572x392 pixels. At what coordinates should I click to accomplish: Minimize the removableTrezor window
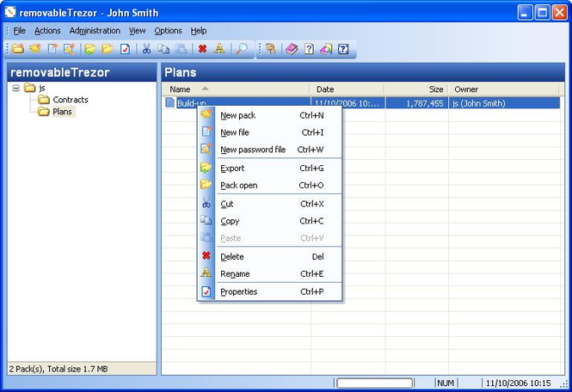point(525,13)
